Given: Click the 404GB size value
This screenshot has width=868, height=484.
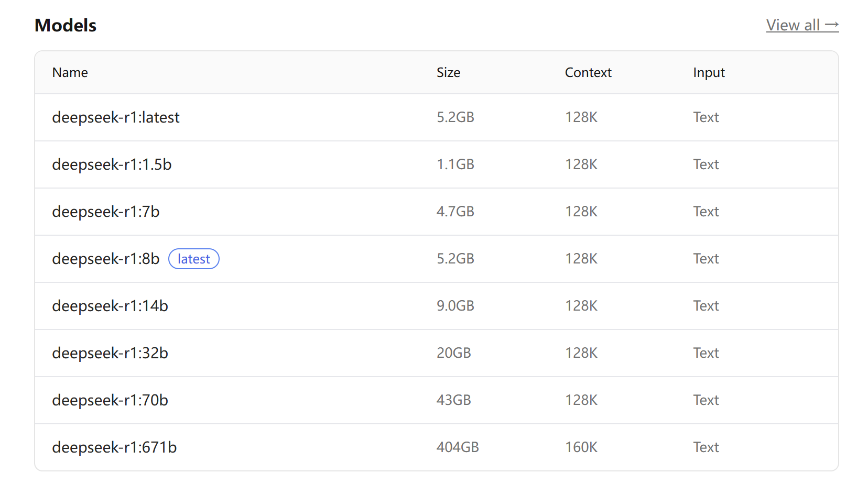Looking at the screenshot, I should click(x=458, y=447).
